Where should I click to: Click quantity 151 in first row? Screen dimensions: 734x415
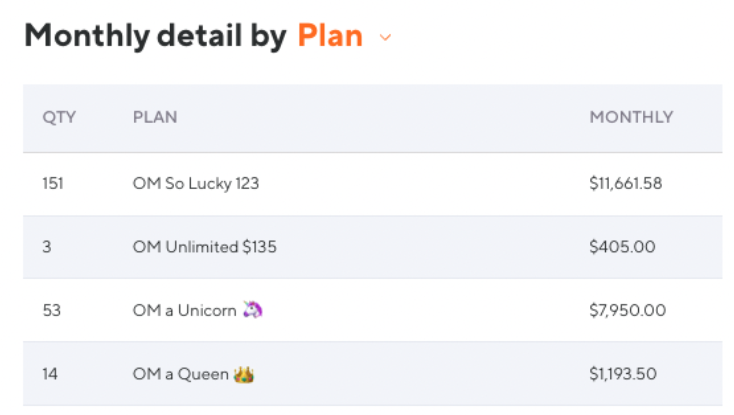point(53,183)
